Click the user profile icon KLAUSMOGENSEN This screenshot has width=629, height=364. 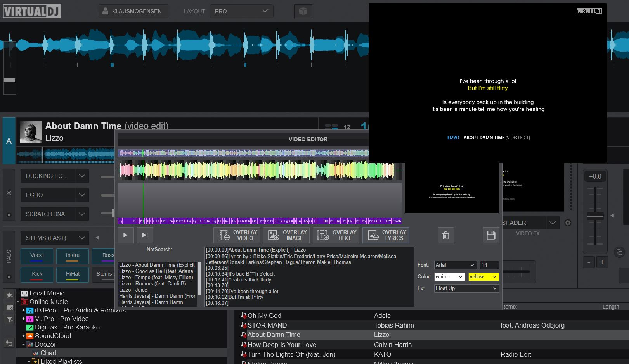105,11
